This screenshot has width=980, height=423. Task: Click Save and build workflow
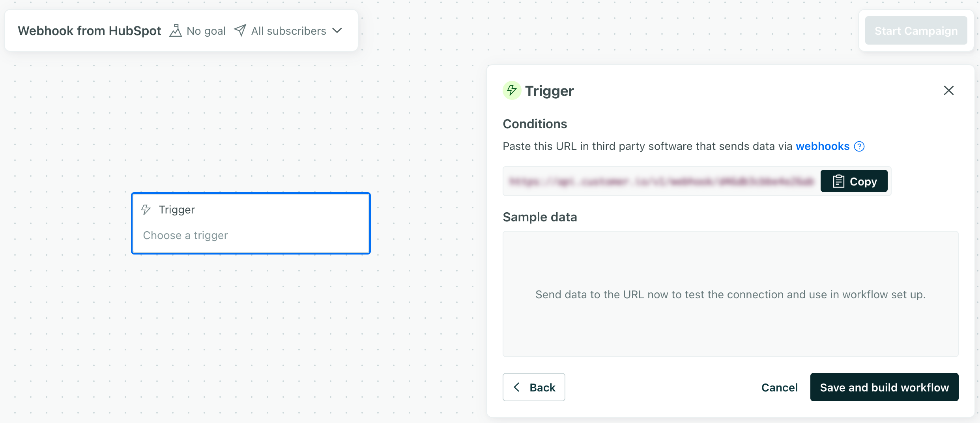pos(884,387)
